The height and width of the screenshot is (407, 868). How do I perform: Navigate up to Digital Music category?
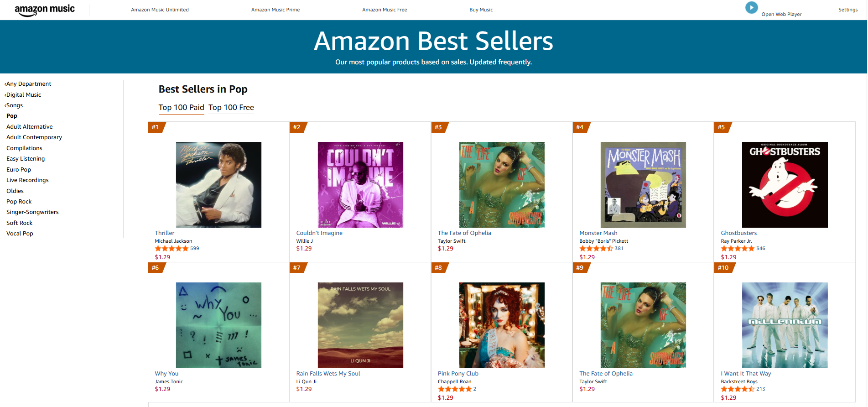click(23, 95)
